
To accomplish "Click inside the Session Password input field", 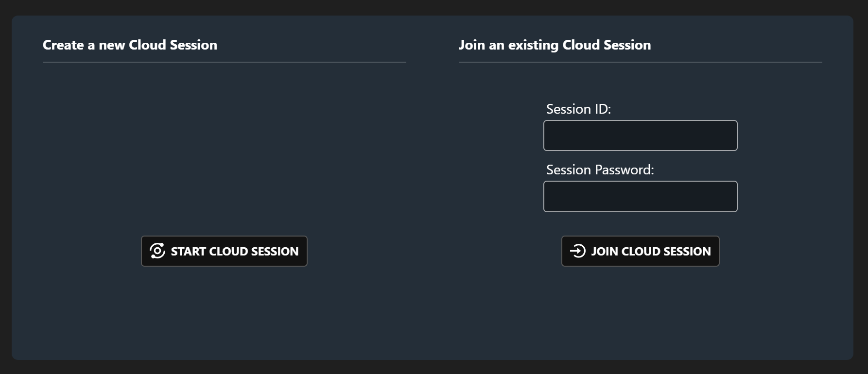I will (640, 196).
